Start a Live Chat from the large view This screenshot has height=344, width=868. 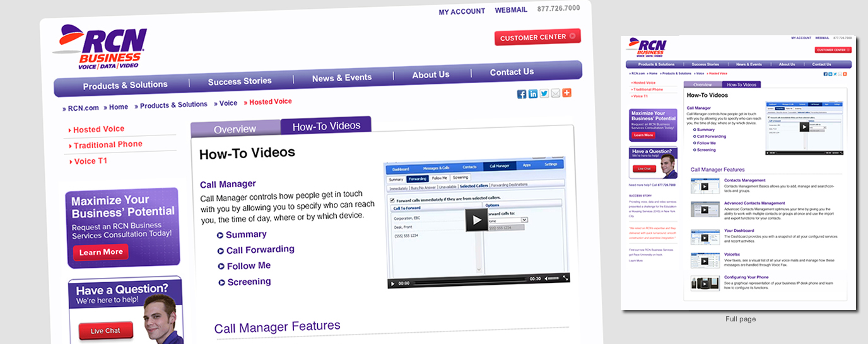click(105, 331)
